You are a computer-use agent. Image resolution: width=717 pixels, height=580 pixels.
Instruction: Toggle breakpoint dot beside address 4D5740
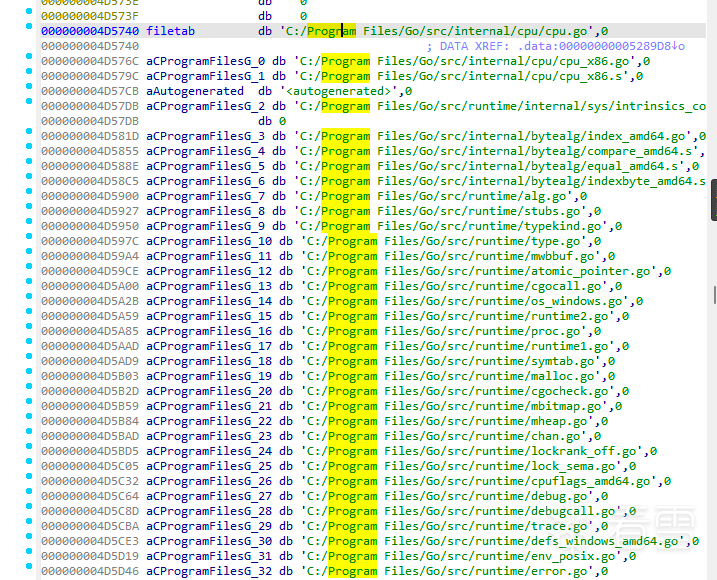29,26
